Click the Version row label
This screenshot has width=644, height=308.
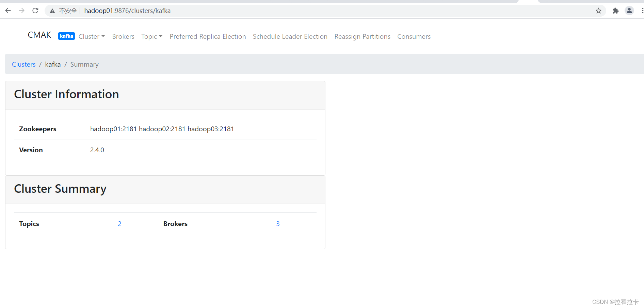pyautogui.click(x=31, y=150)
